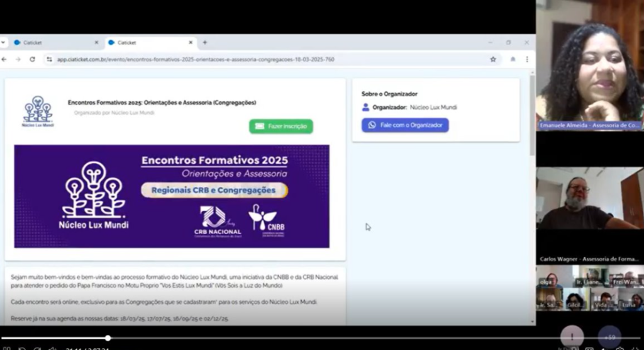Go back using the browser back arrow
The height and width of the screenshot is (350, 644).
click(4, 59)
